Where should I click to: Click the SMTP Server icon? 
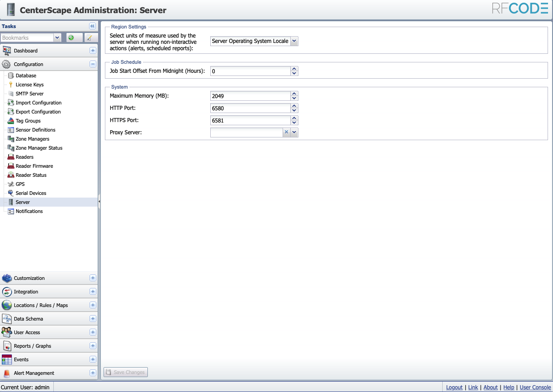coord(11,94)
